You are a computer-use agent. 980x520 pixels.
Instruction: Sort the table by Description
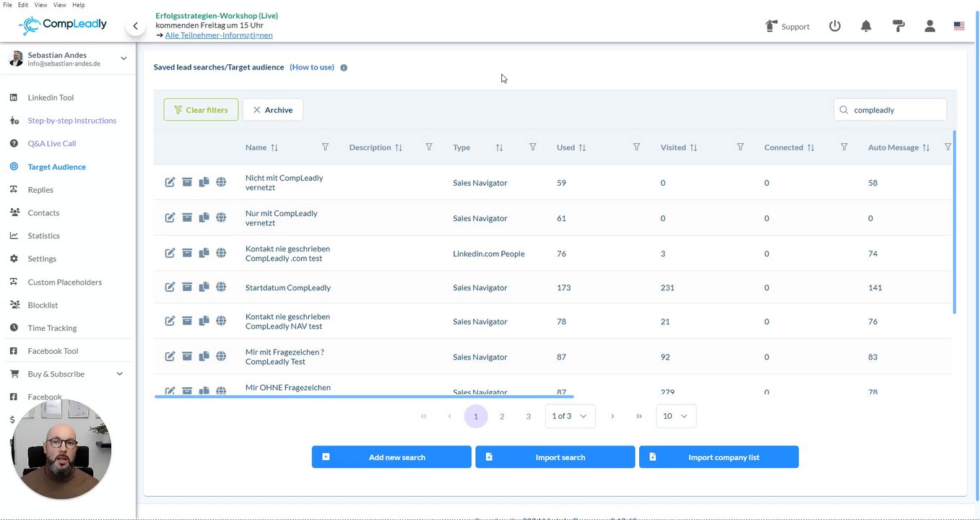[x=399, y=148]
